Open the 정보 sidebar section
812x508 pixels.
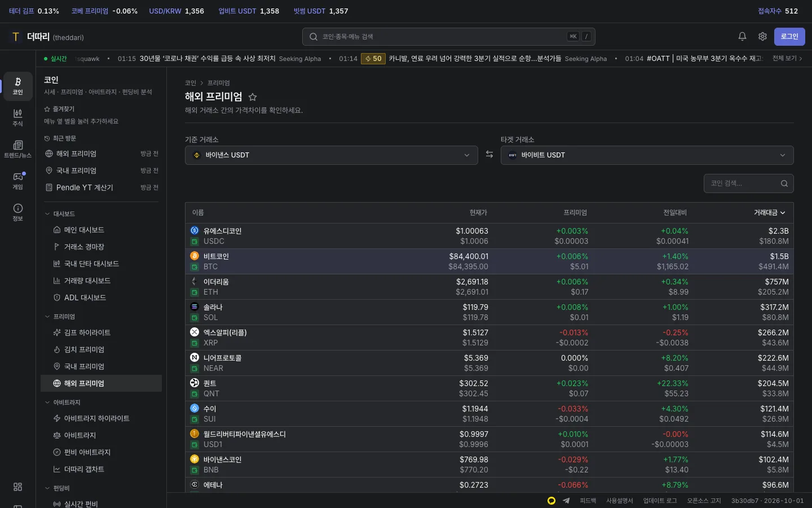tap(18, 213)
